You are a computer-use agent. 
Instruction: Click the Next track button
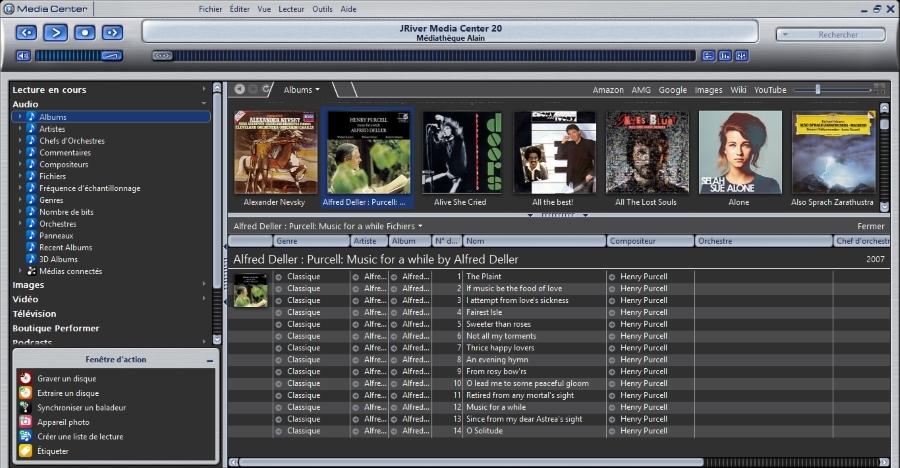[x=112, y=32]
